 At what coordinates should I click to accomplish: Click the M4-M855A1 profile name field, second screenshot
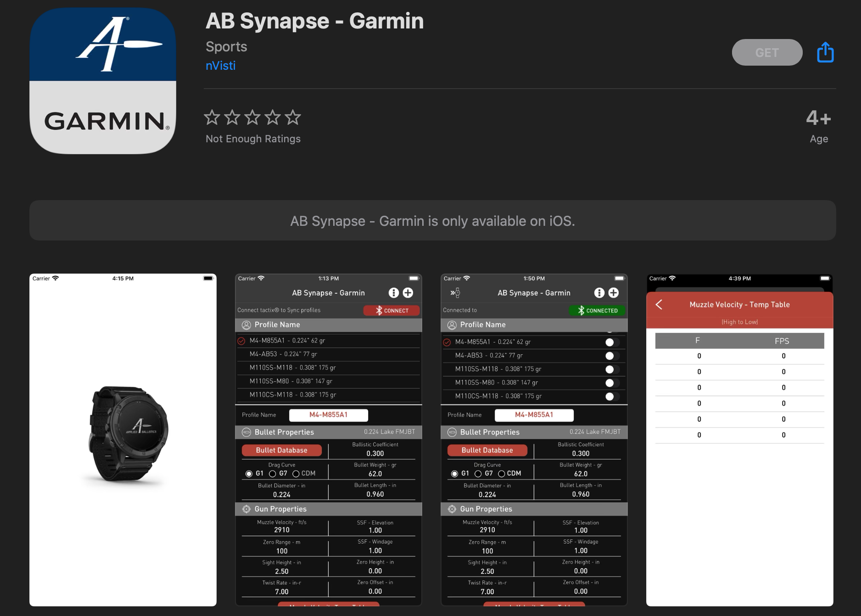(329, 415)
